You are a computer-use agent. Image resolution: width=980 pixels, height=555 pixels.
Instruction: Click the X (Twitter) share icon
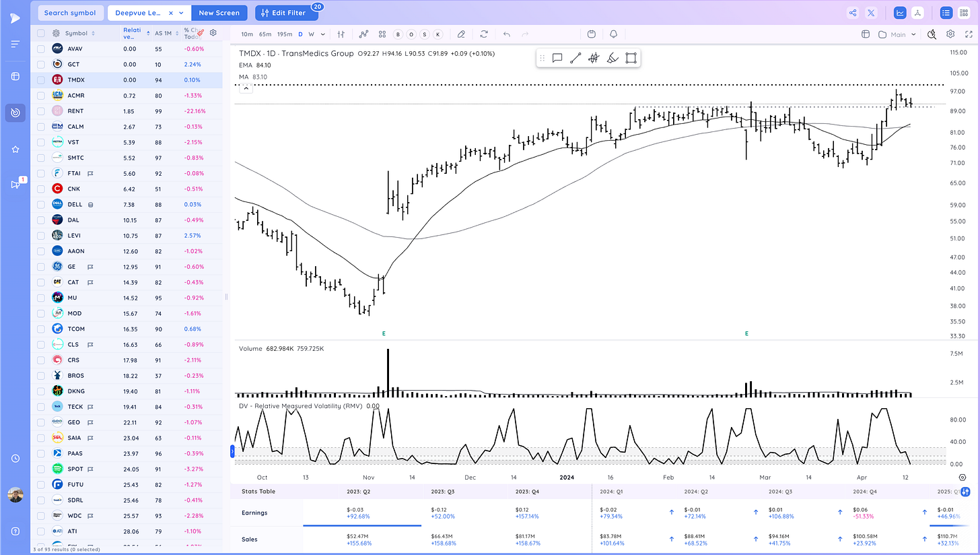click(872, 13)
